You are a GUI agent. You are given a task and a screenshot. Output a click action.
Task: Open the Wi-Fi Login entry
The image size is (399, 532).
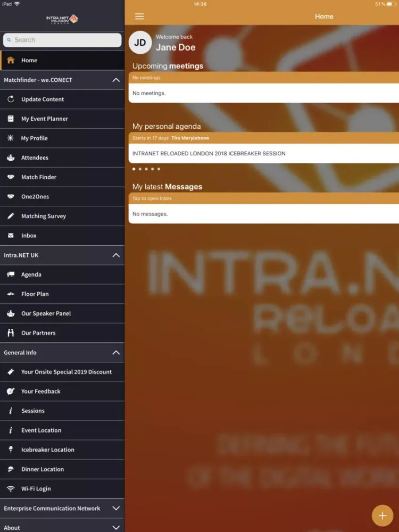[x=62, y=488]
